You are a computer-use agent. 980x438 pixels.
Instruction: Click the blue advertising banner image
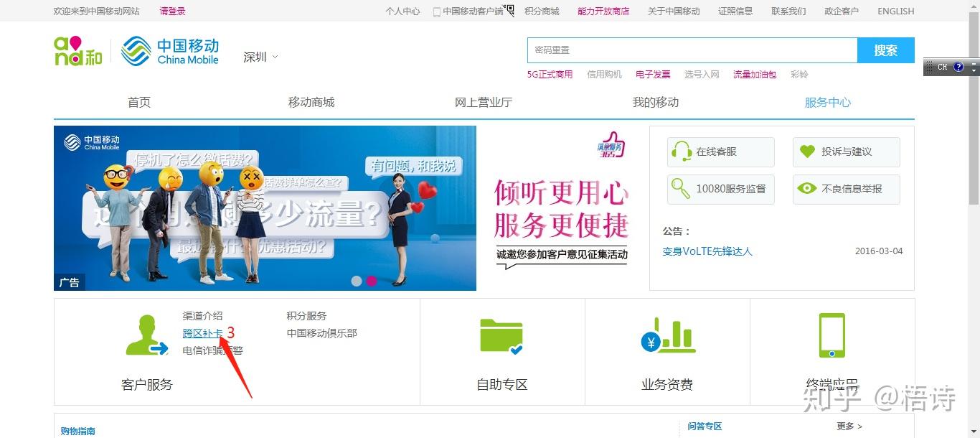[265, 208]
